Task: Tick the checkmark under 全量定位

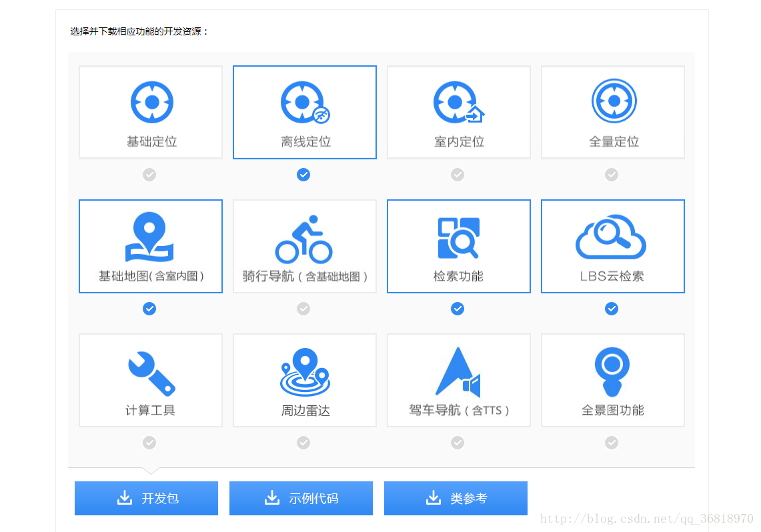Action: point(612,175)
